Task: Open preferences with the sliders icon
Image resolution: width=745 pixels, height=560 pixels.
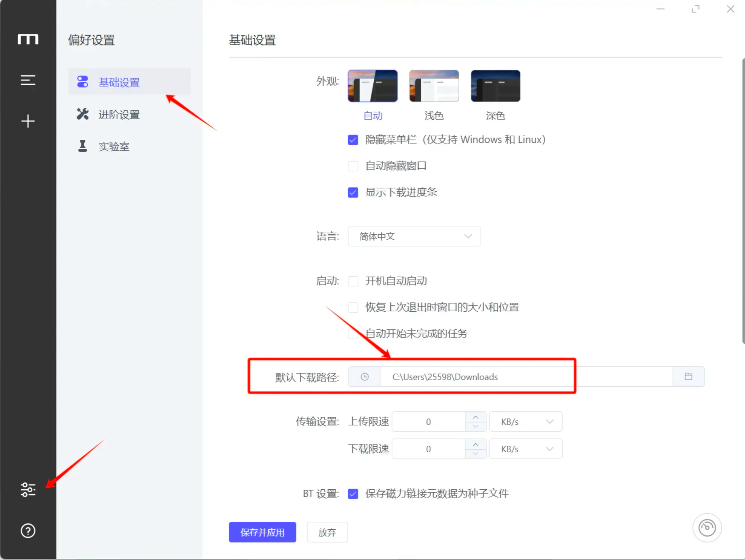Action: pyautogui.click(x=28, y=489)
